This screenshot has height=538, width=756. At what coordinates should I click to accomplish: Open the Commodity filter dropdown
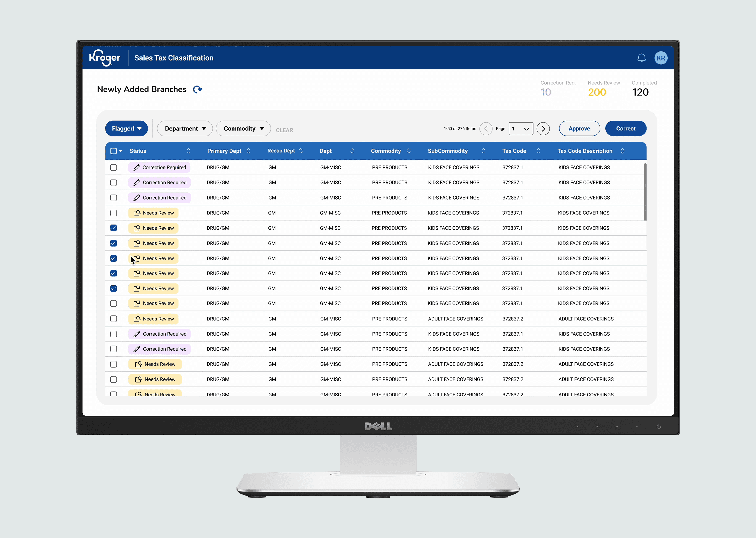coord(243,129)
